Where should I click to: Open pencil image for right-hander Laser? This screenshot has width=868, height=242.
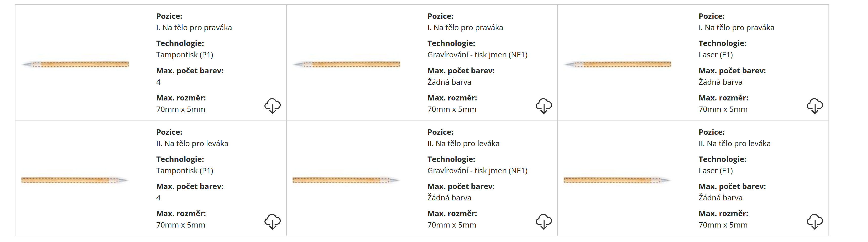pos(618,64)
